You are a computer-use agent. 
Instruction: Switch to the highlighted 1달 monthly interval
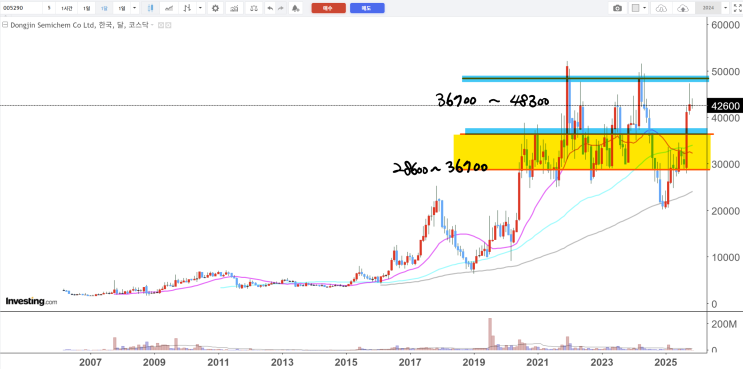(x=104, y=8)
